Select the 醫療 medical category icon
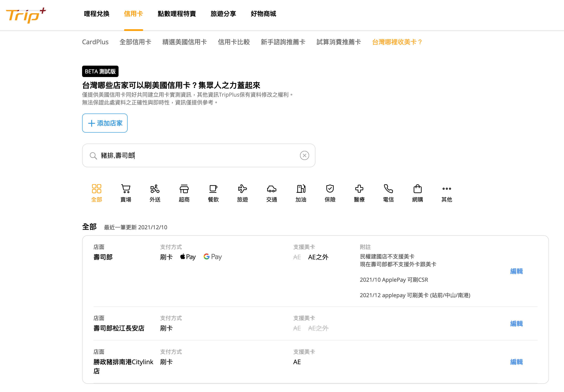Screen dimensions: 564x392 point(359,193)
